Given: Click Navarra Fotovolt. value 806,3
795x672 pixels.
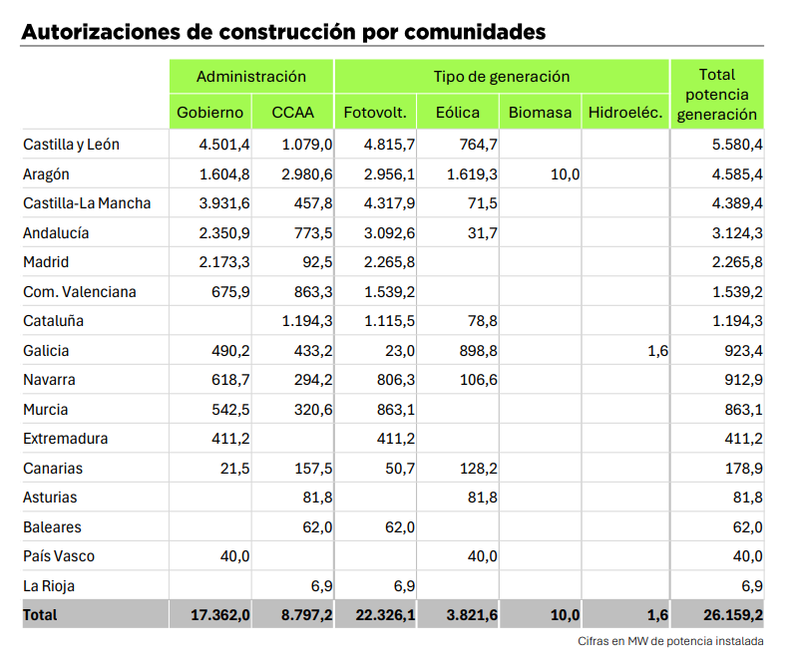Looking at the screenshot, I should coord(395,380).
